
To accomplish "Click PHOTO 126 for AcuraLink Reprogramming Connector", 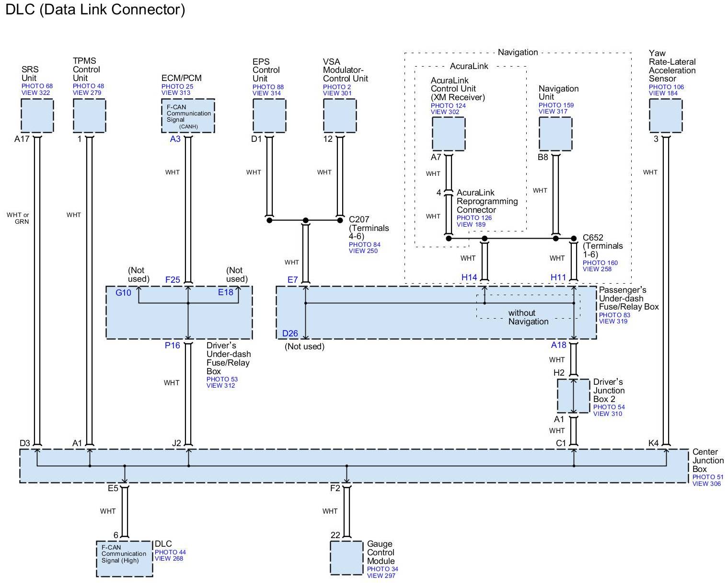I will point(474,218).
